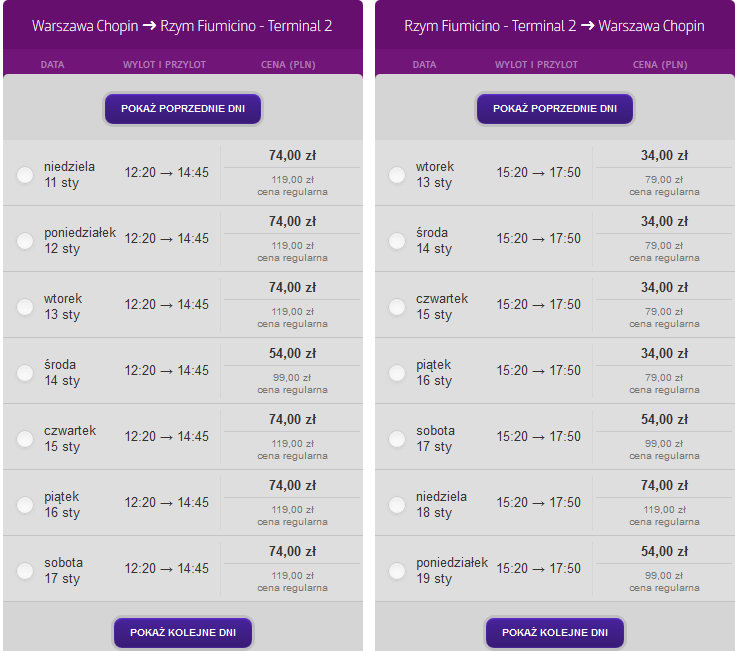This screenshot has height=651, width=735.
Task: Show next days for Warszawa to Rzym
Action: 183,633
